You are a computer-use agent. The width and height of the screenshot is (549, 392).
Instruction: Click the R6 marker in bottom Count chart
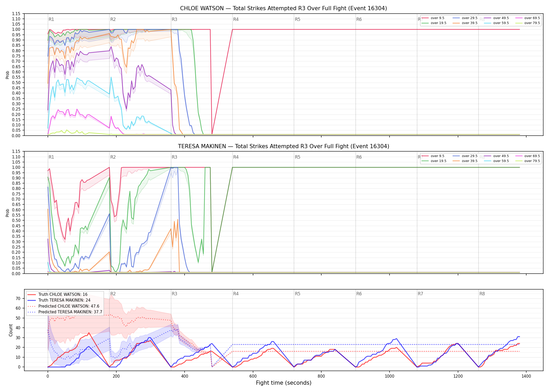click(x=359, y=294)
